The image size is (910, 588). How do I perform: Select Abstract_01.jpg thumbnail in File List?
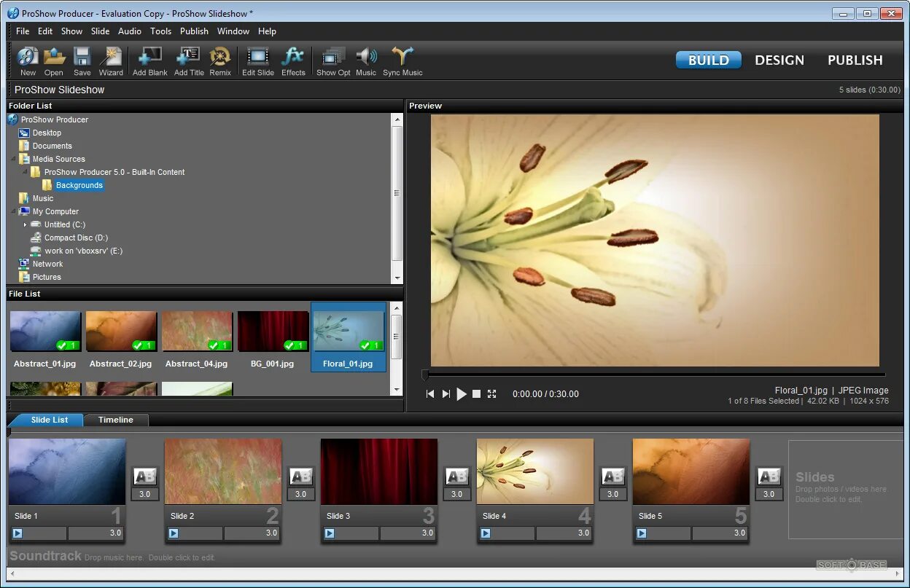click(45, 332)
